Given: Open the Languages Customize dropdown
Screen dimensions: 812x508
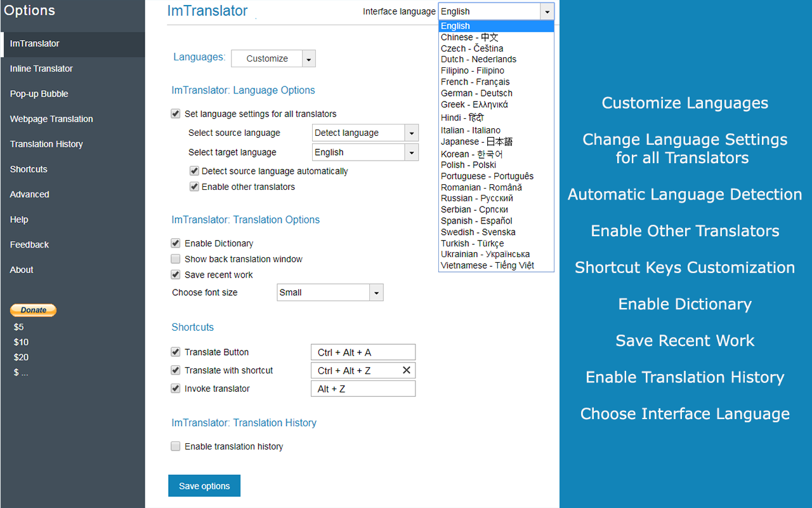Looking at the screenshot, I should (308, 58).
